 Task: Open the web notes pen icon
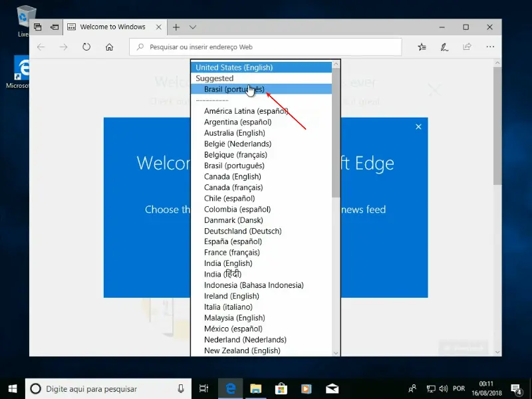(444, 47)
